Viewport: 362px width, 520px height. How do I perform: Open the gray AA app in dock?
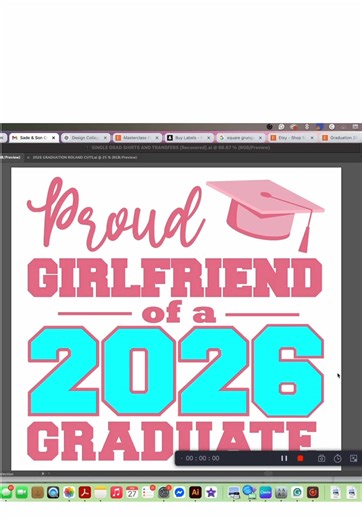pos(281,492)
